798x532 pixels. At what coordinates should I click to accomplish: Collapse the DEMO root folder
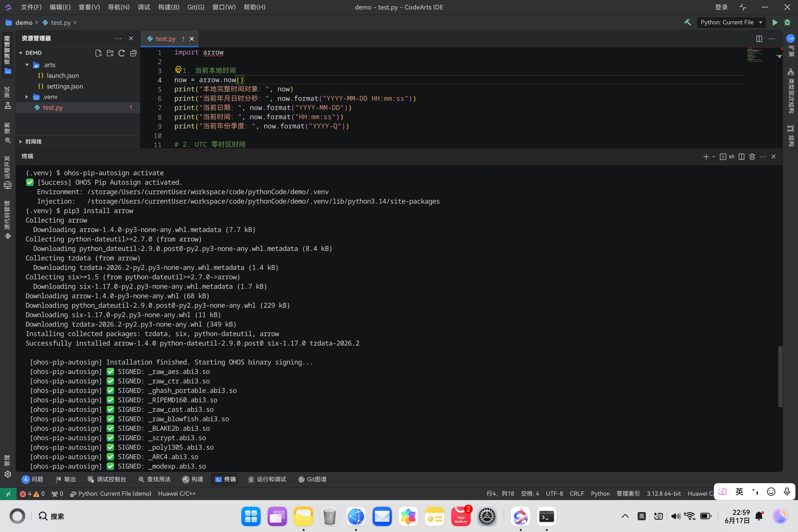tap(21, 53)
